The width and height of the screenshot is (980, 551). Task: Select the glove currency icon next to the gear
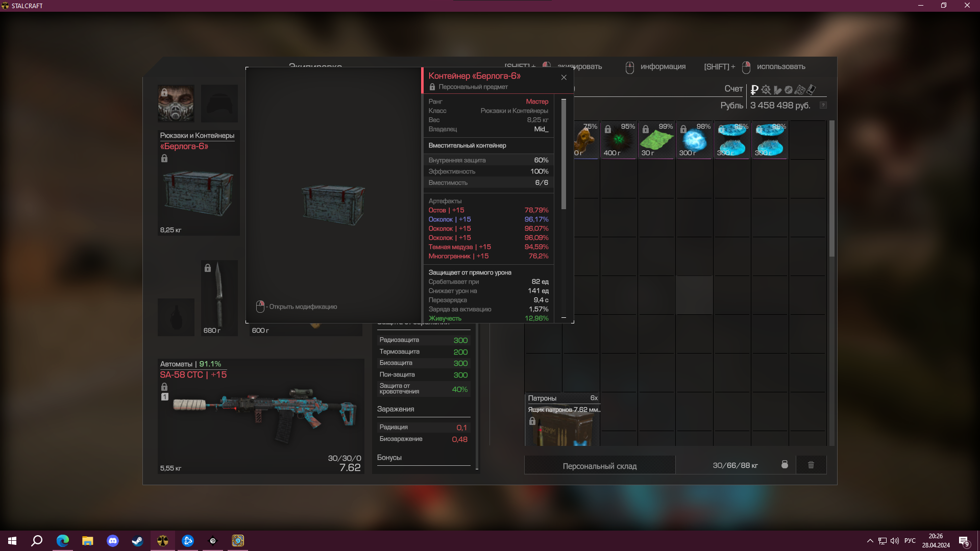[x=777, y=90]
